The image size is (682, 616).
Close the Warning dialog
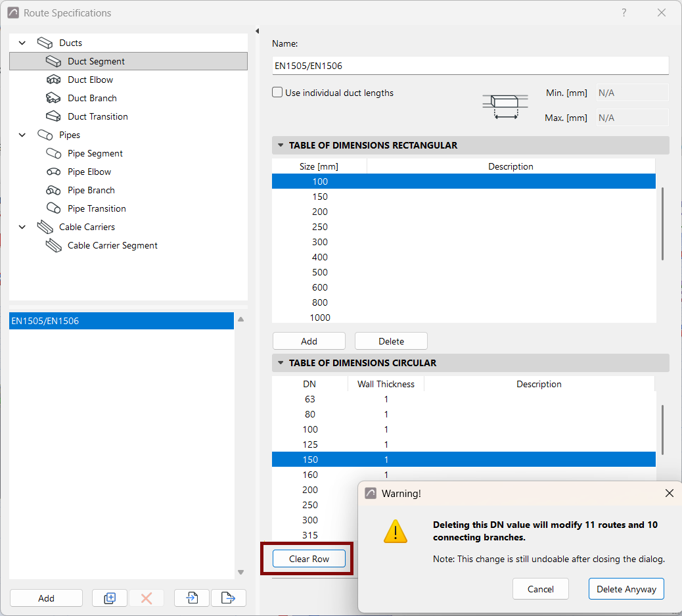coord(670,493)
